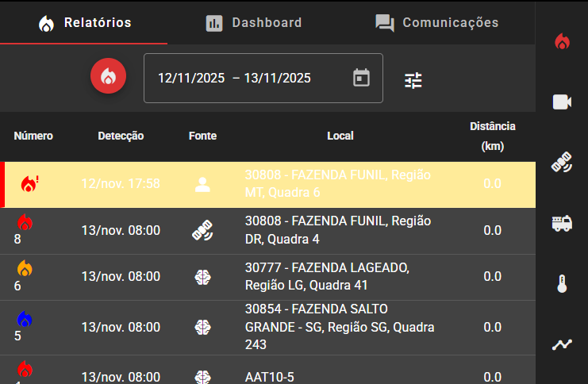Click the orange fire icon for report 6
The height and width of the screenshot is (384, 588).
(25, 269)
